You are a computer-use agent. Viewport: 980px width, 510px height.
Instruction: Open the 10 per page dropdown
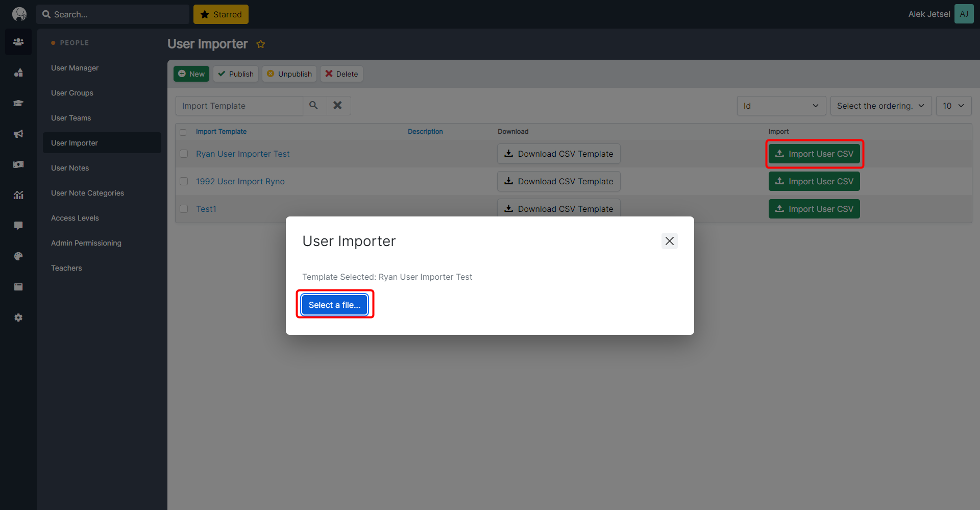[953, 106]
